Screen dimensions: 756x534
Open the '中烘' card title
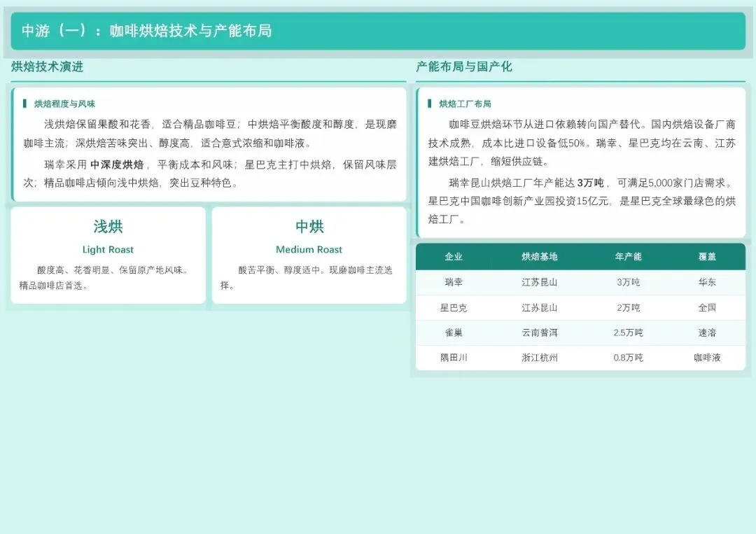(x=309, y=227)
